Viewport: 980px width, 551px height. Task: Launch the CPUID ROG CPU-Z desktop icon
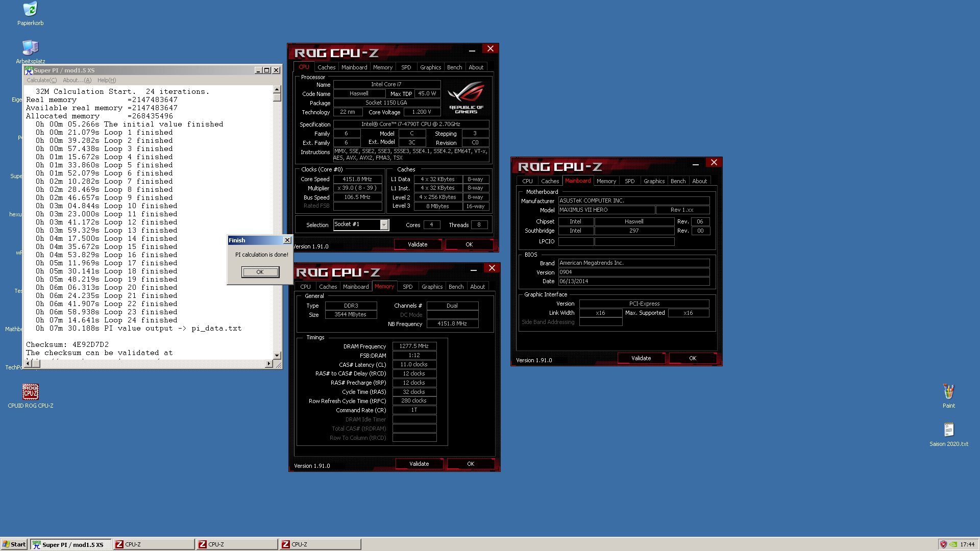pyautogui.click(x=30, y=392)
